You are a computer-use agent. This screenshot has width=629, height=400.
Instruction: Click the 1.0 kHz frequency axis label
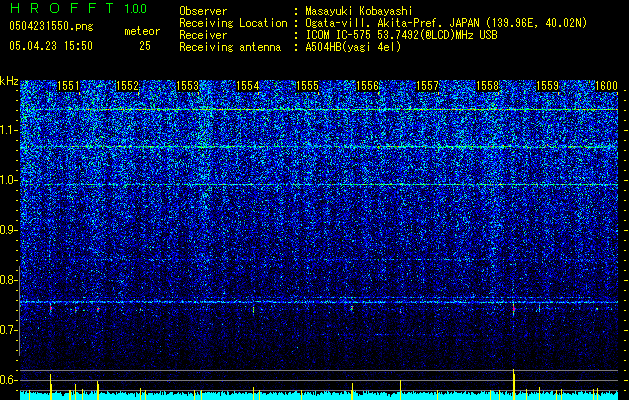point(9,180)
